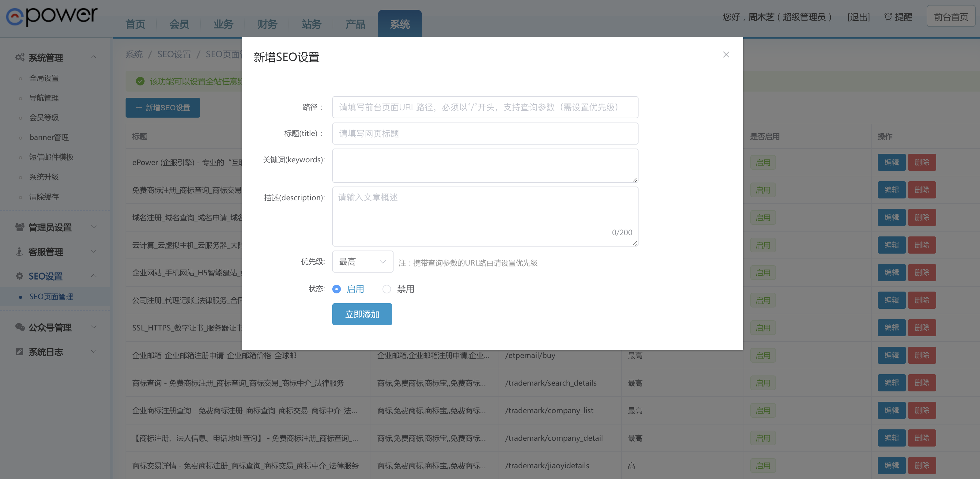Click the 系统管理 gears icon in sidebar

click(20, 58)
